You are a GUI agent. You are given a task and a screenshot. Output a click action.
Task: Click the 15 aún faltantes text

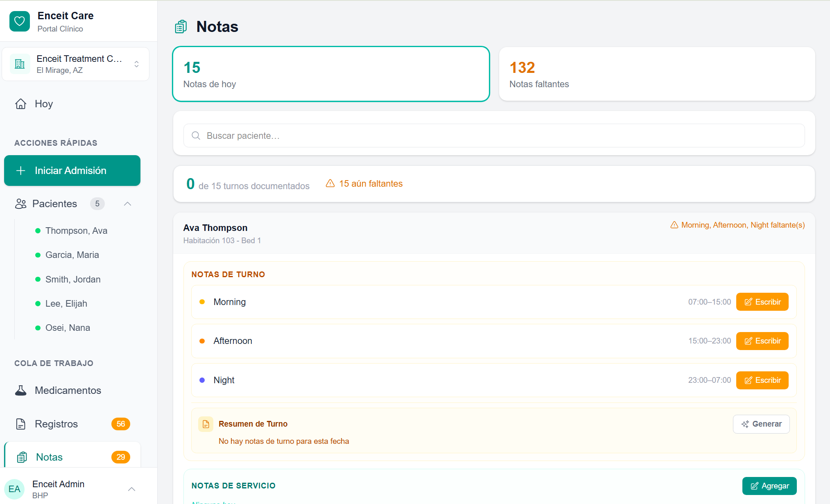pos(371,184)
